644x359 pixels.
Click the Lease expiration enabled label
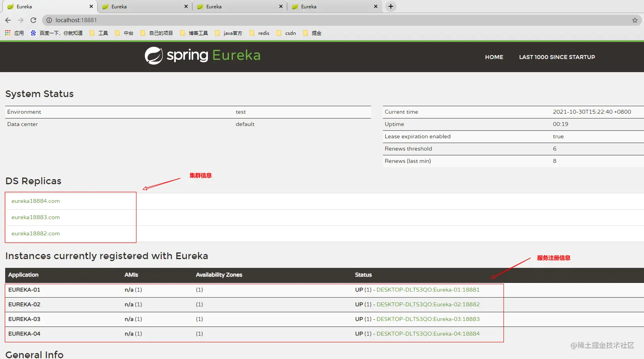click(418, 136)
